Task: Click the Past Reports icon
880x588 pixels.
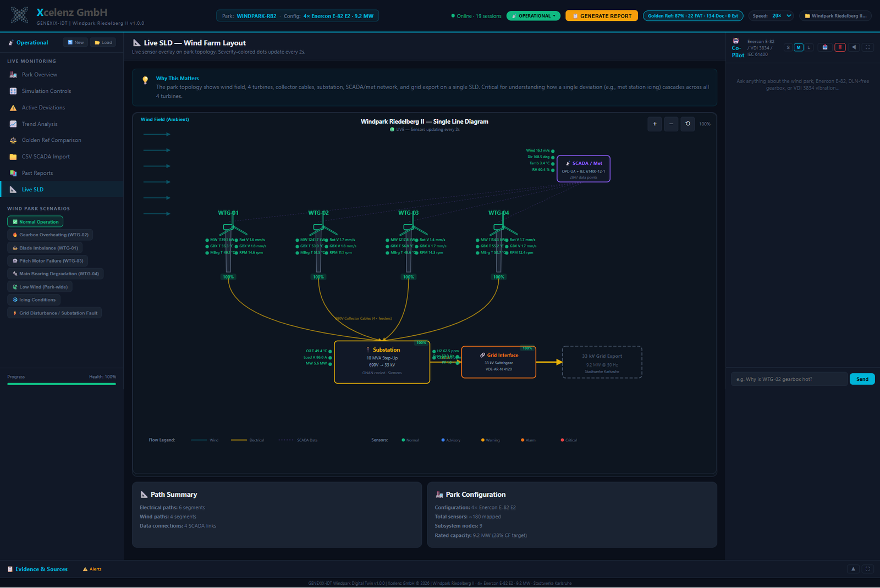Action: point(13,173)
